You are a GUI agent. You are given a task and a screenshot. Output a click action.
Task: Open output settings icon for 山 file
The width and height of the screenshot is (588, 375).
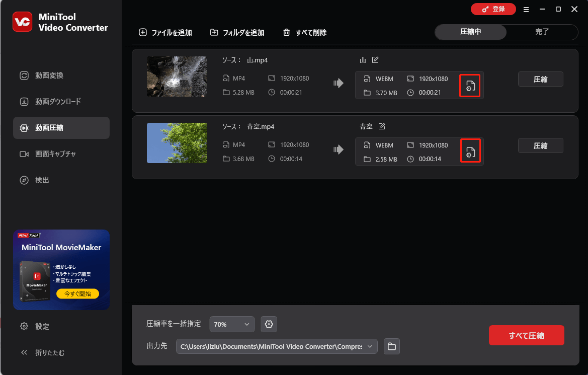click(470, 86)
